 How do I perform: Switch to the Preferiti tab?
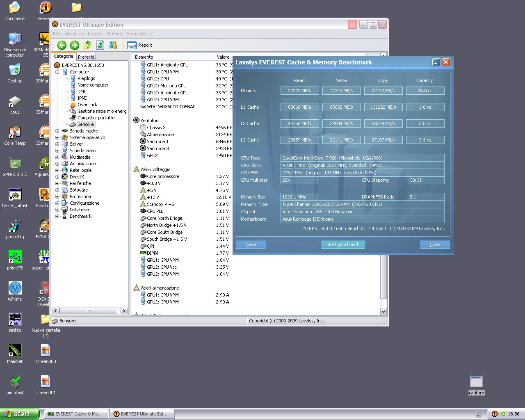[x=86, y=57]
